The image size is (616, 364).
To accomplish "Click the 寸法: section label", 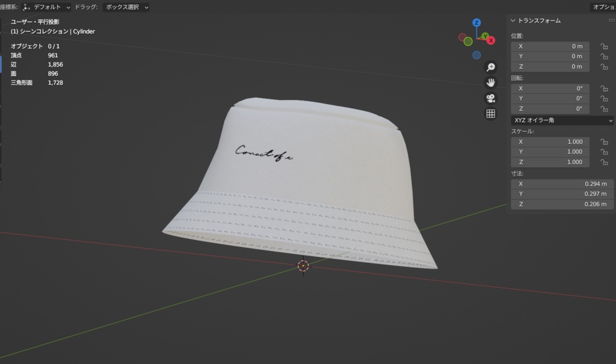I will click(x=517, y=173).
